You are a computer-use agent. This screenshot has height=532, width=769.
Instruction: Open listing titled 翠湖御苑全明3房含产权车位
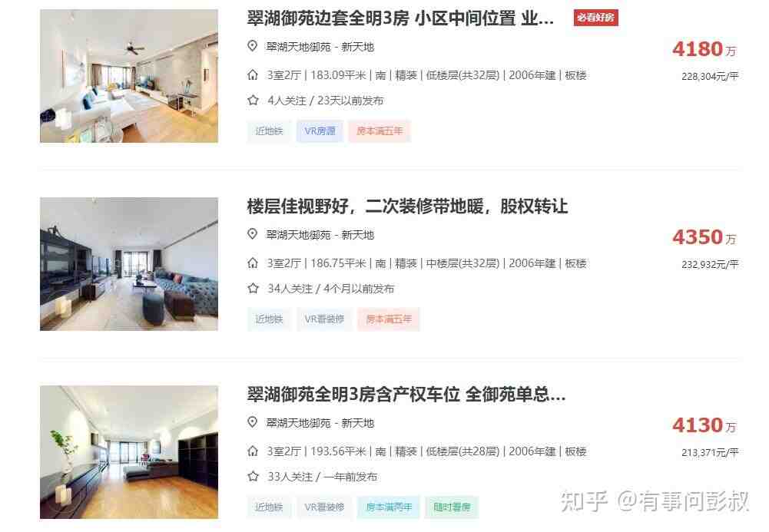[406, 395]
